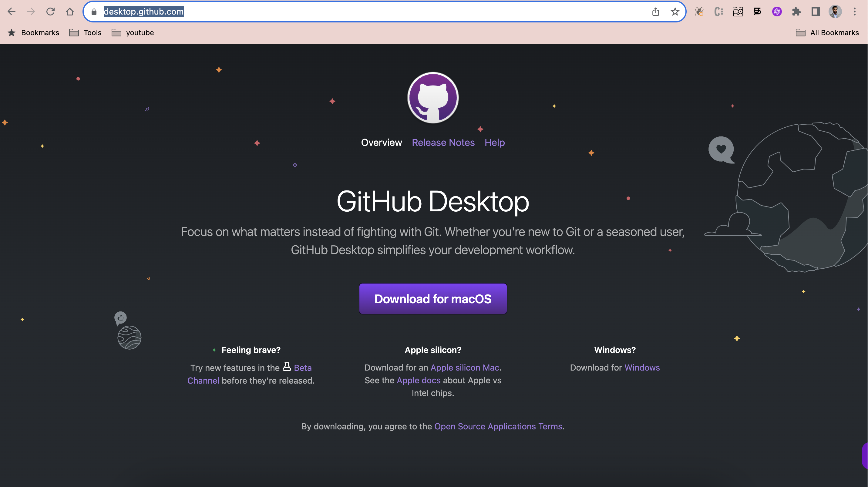Viewport: 868px width, 487px height.
Task: Open the Open Source Applications Terms link
Action: point(498,426)
